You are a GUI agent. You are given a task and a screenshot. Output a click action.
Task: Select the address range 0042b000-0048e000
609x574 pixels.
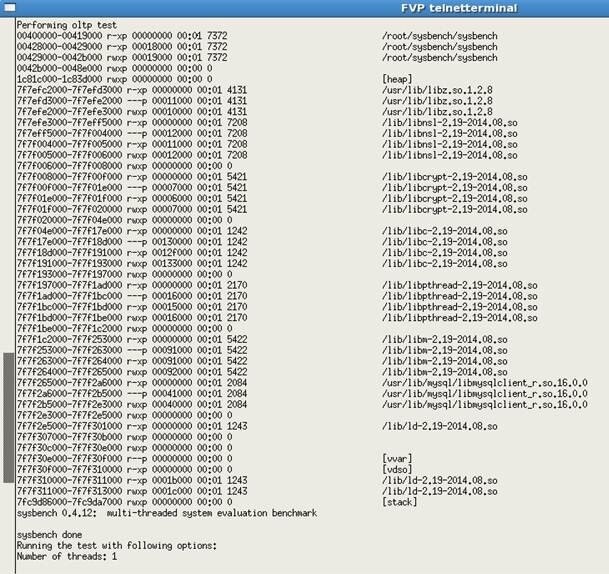click(59, 68)
